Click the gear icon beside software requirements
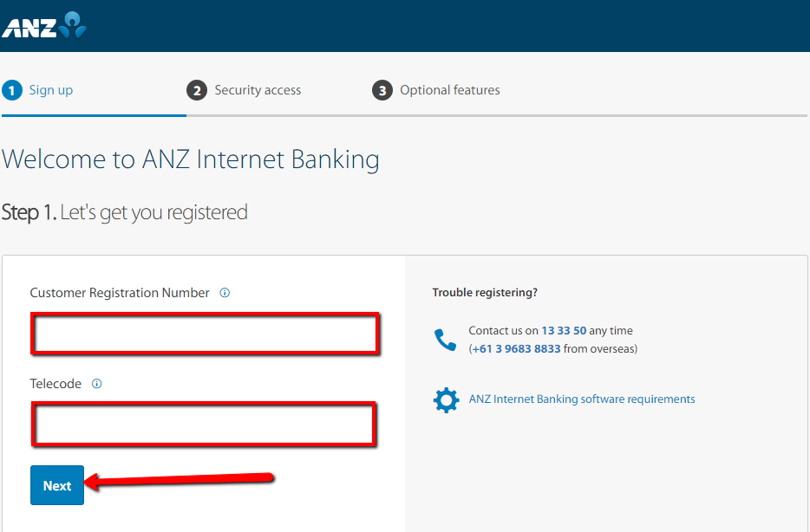Screen dimensions: 810x532 (x=446, y=399)
